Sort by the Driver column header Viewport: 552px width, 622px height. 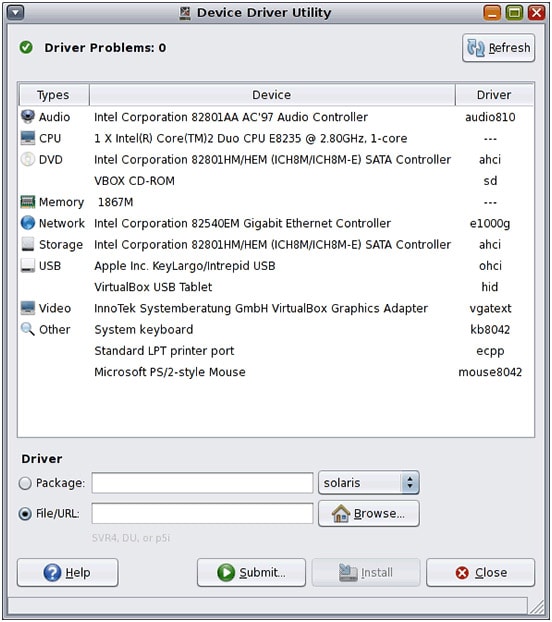point(494,95)
